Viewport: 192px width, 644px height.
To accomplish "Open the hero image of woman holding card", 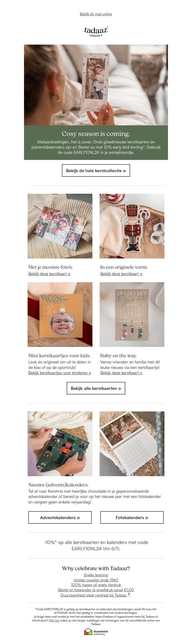I will click(96, 85).
